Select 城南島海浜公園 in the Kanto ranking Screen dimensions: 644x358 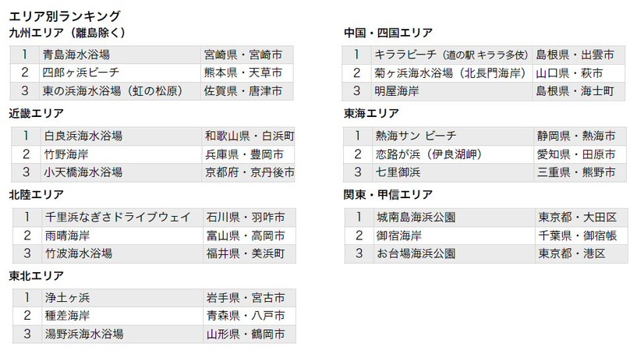[416, 217]
